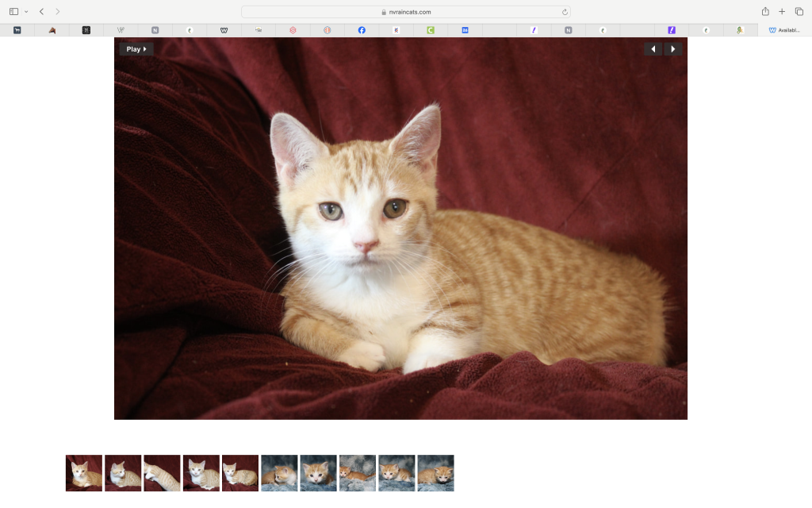
Task: Open the sixth thumbnail, first on gray blanket
Action: pos(279,473)
